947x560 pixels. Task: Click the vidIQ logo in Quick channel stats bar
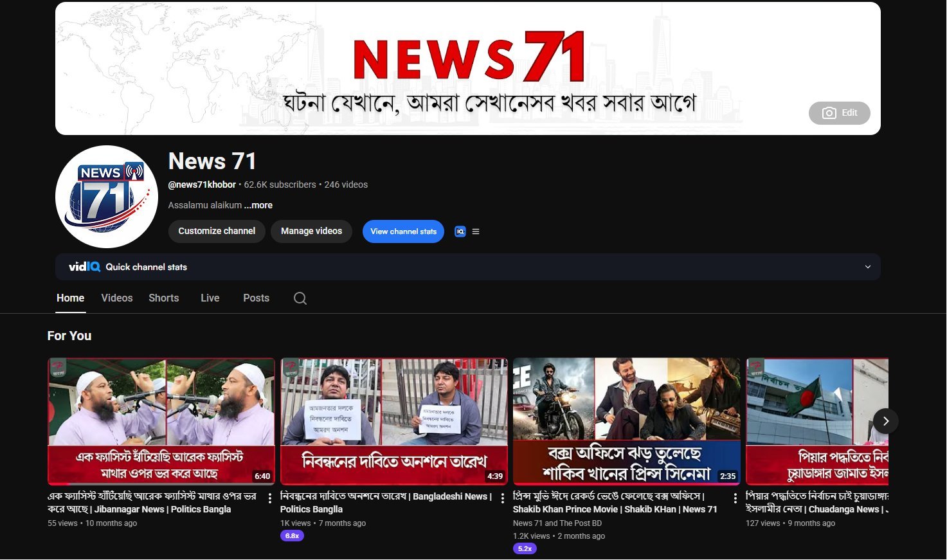tap(84, 267)
